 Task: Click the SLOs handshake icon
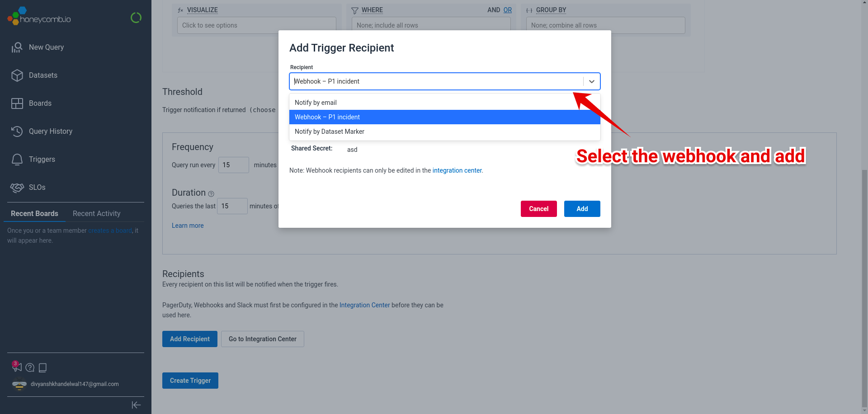[x=17, y=188]
